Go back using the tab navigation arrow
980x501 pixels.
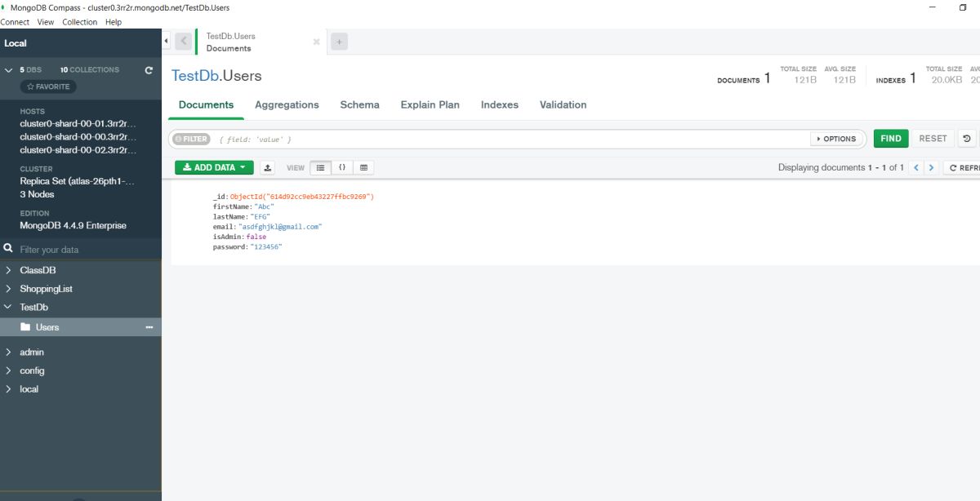[184, 41]
